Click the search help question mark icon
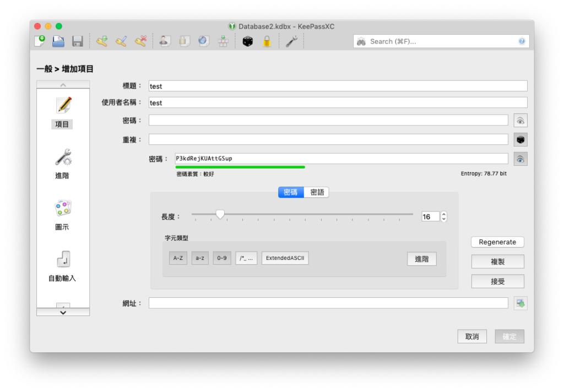The height and width of the screenshot is (392, 564). click(522, 41)
